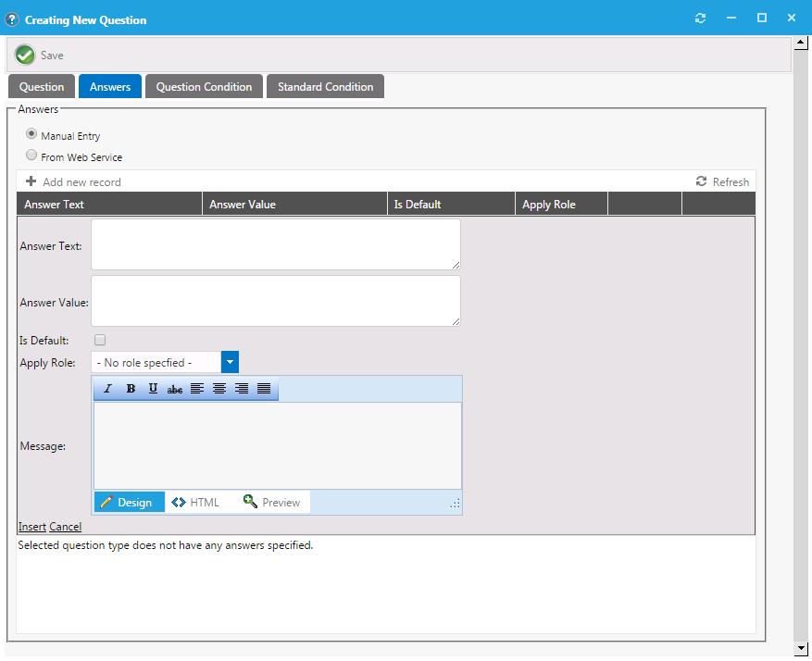Screen dimensions: 812x661
Task: Open the Standard Condition tab
Action: pos(325,87)
